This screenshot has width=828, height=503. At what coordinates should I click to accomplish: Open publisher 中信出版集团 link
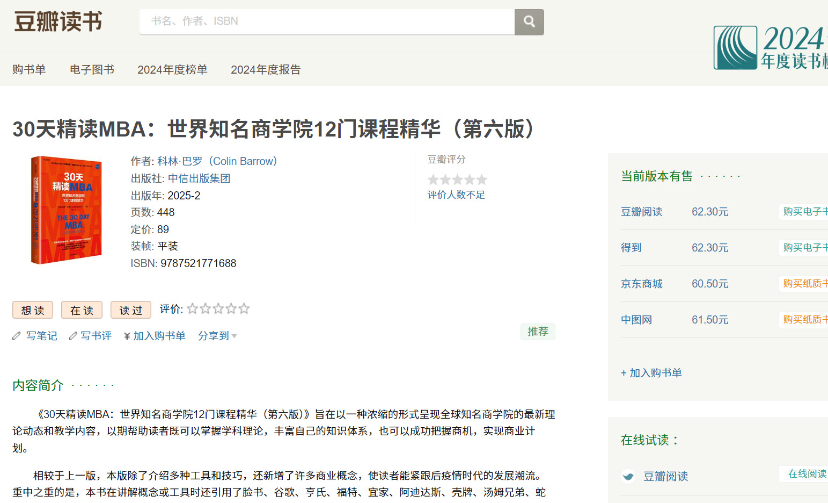pos(199,178)
